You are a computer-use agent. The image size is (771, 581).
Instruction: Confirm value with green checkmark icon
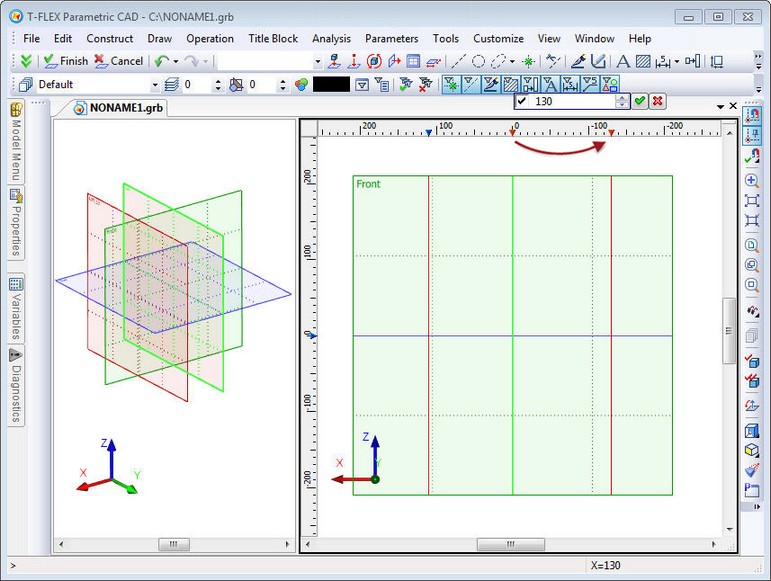point(640,101)
